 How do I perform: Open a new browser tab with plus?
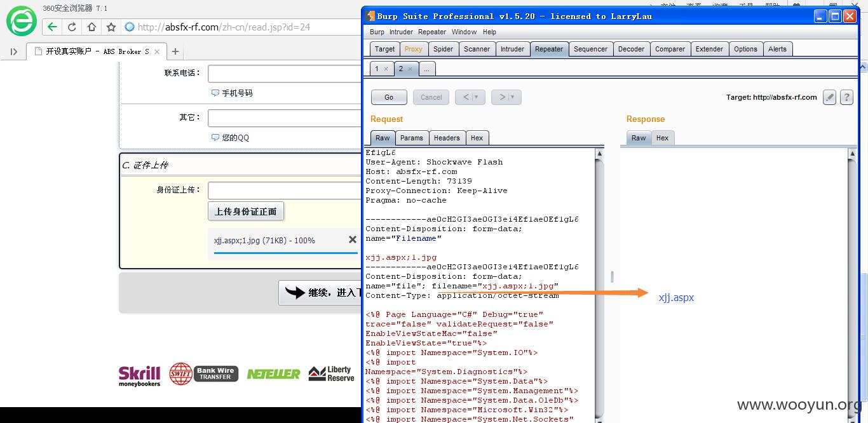point(175,51)
